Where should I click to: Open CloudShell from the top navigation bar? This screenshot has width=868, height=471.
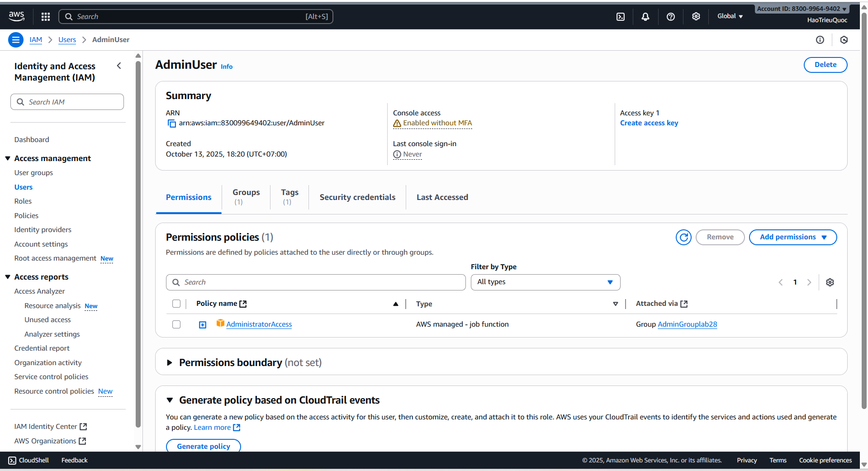pyautogui.click(x=621, y=17)
